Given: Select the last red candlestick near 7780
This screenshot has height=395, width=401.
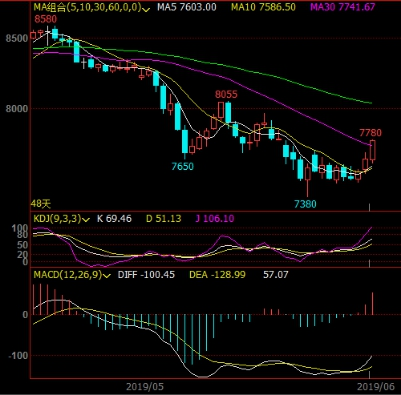Looking at the screenshot, I should pyautogui.click(x=373, y=151).
